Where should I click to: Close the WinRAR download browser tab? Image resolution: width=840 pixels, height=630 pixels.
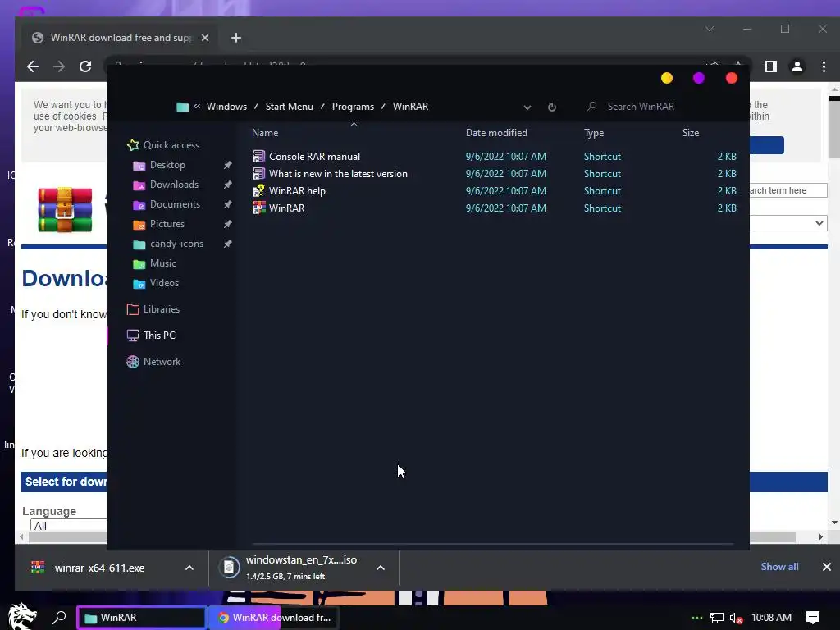click(x=204, y=38)
